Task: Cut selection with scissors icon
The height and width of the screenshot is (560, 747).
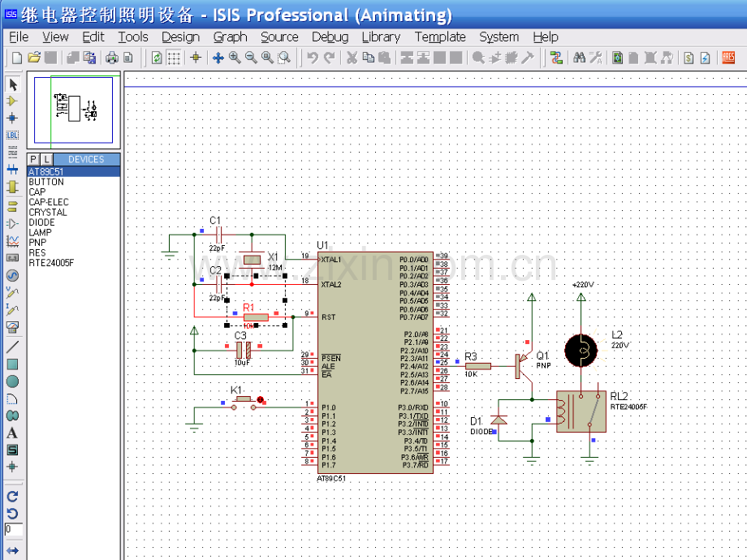Action: [352, 58]
